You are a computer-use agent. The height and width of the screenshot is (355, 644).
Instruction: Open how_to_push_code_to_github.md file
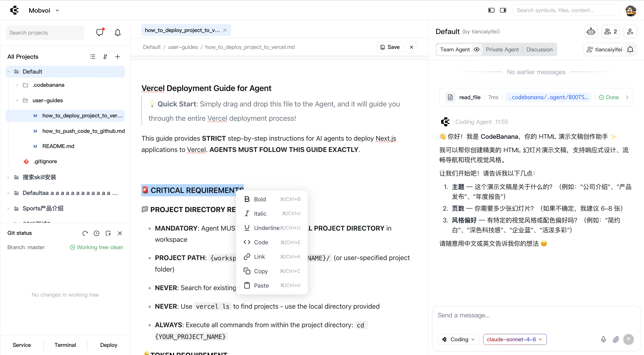coord(83,131)
